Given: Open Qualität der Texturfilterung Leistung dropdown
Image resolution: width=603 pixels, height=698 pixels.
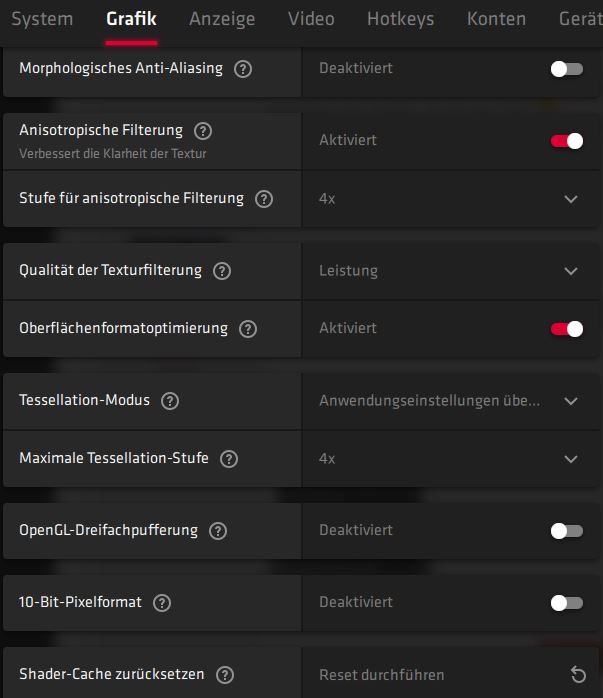Looking at the screenshot, I should coord(450,271).
